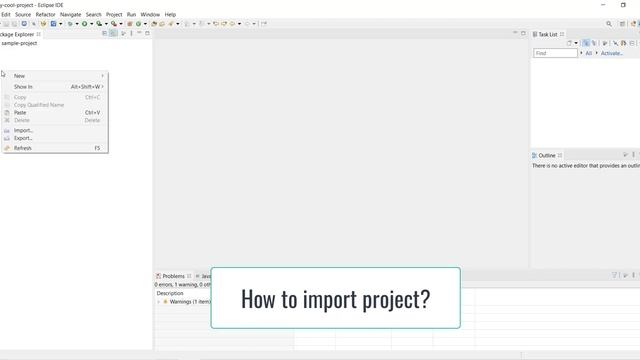Screen dimensions: 640x360
Task: Select Refresh in the context menu
Action: click(22, 148)
